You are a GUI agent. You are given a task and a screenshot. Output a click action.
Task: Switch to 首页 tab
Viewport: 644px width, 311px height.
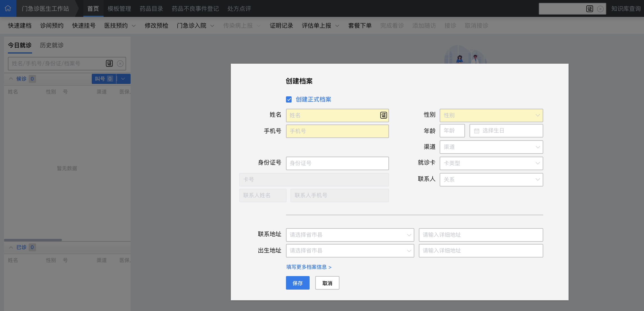coord(93,9)
